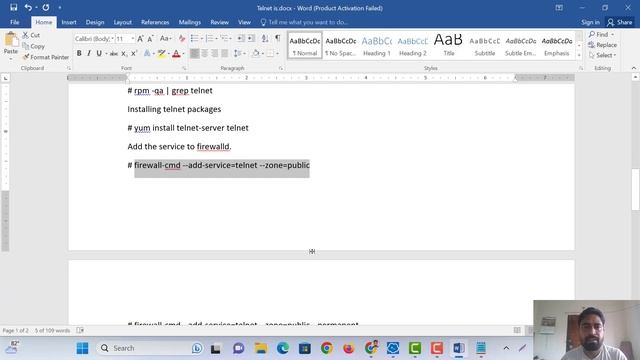
Task: Open the Windows Start menu
Action: (82, 348)
